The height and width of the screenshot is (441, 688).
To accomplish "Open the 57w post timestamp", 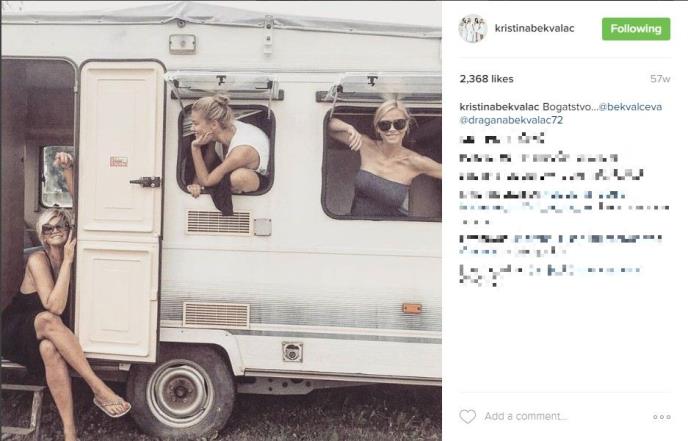I will pos(660,79).
